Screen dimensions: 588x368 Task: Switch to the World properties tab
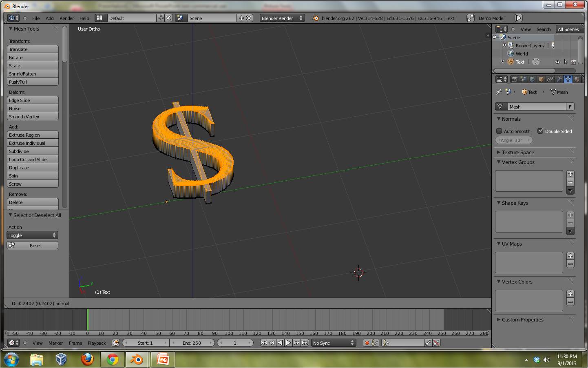pyautogui.click(x=532, y=79)
